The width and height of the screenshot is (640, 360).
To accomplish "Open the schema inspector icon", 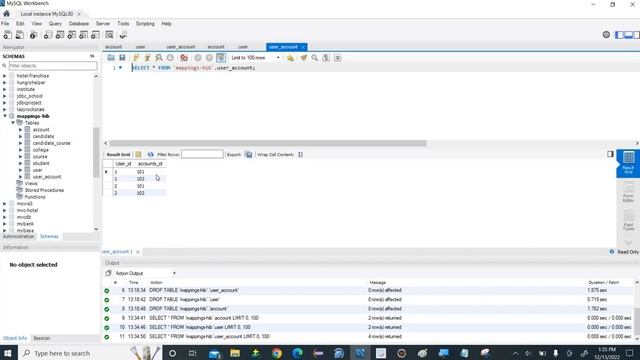I will pyautogui.click(x=33, y=35).
